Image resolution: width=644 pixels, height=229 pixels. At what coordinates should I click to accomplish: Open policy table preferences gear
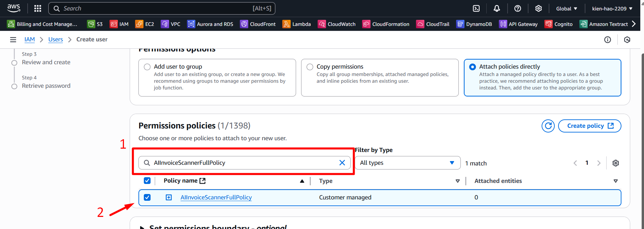tap(616, 163)
